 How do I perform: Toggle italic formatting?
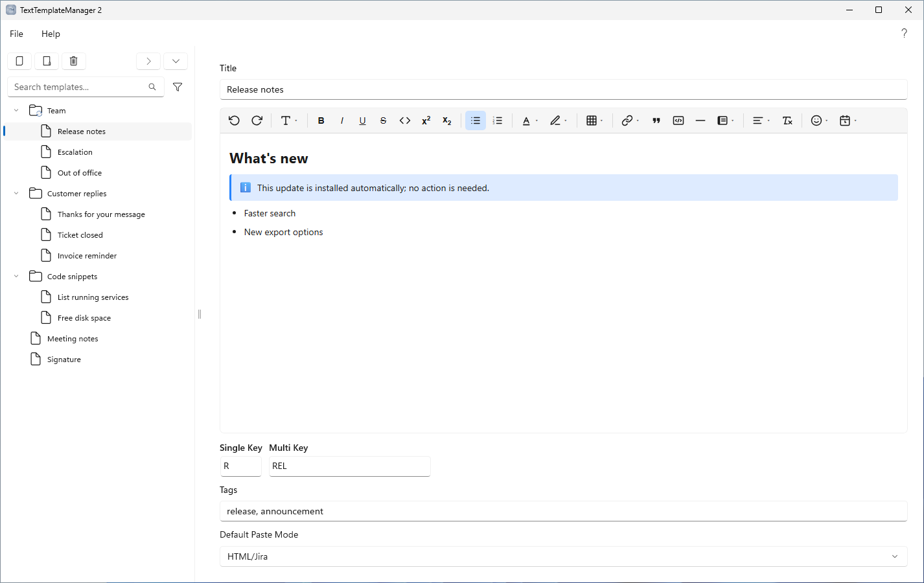pos(342,120)
